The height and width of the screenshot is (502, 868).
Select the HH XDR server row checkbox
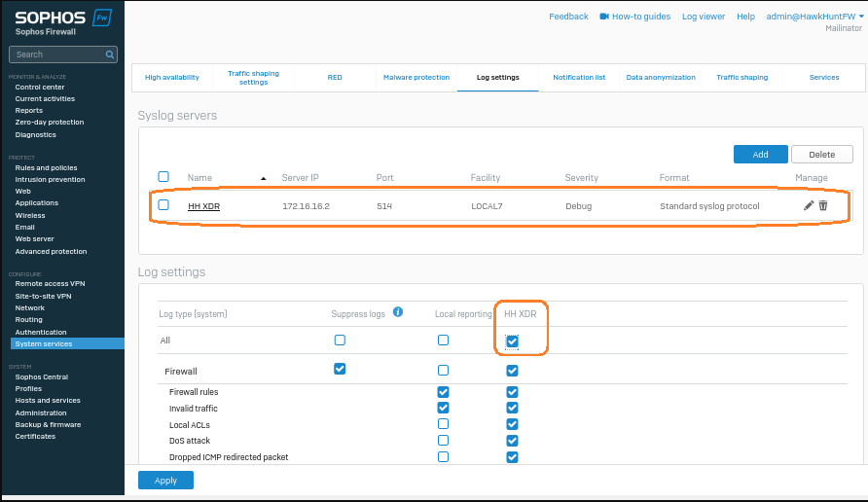tap(163, 205)
